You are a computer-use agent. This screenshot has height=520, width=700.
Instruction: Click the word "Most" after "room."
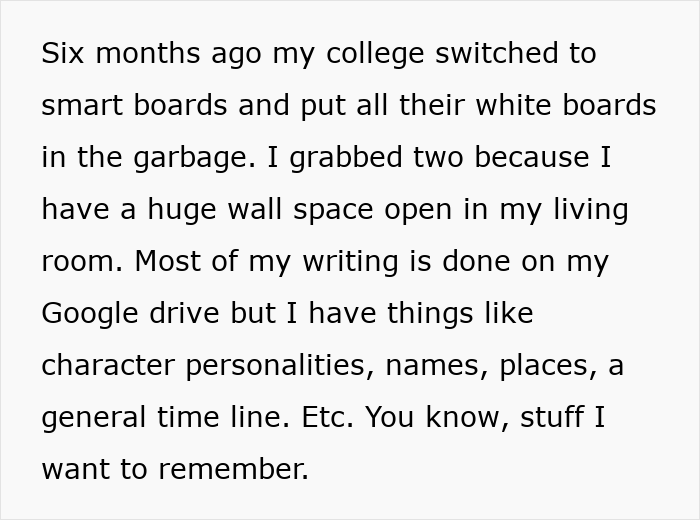(167, 261)
